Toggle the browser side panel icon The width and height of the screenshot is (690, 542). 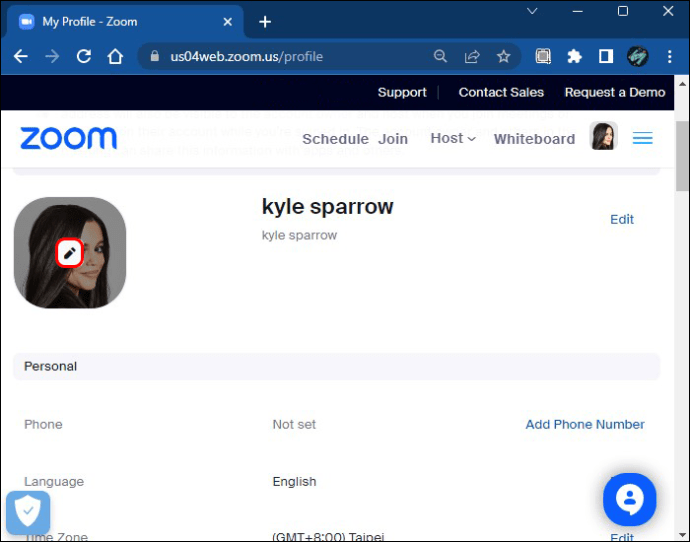pos(606,56)
